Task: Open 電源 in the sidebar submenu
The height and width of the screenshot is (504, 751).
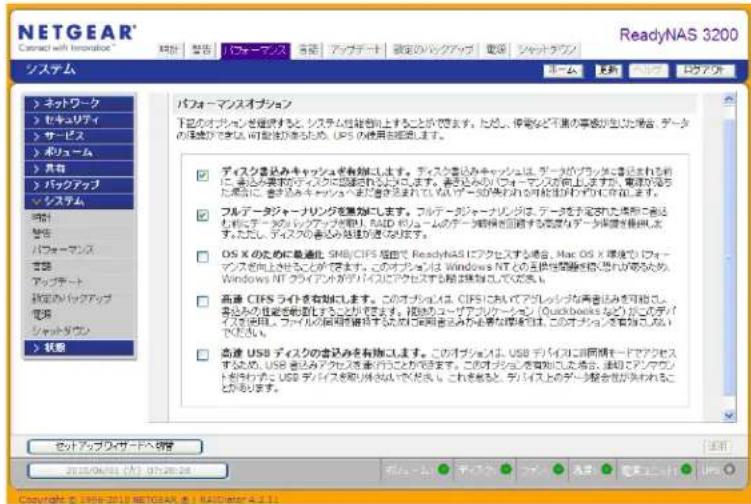Action: click(42, 314)
